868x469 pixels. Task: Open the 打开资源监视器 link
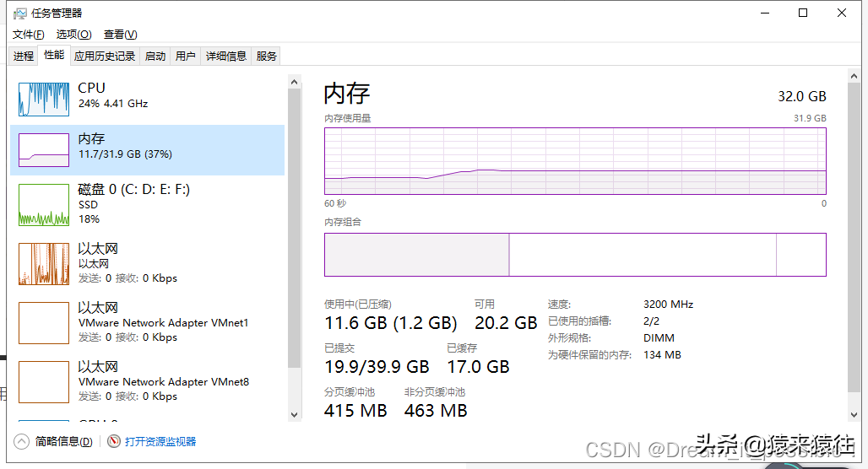(160, 441)
